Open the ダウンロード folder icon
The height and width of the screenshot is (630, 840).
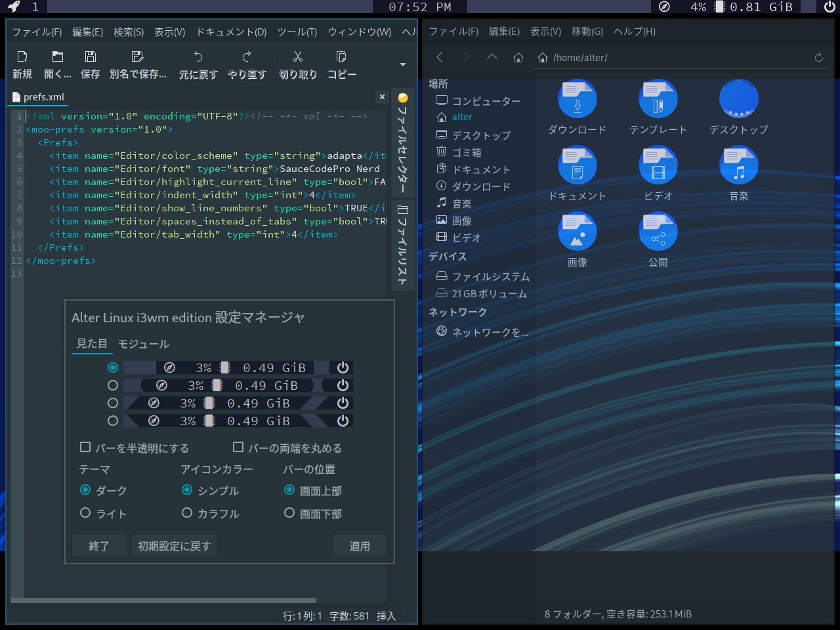[x=577, y=99]
